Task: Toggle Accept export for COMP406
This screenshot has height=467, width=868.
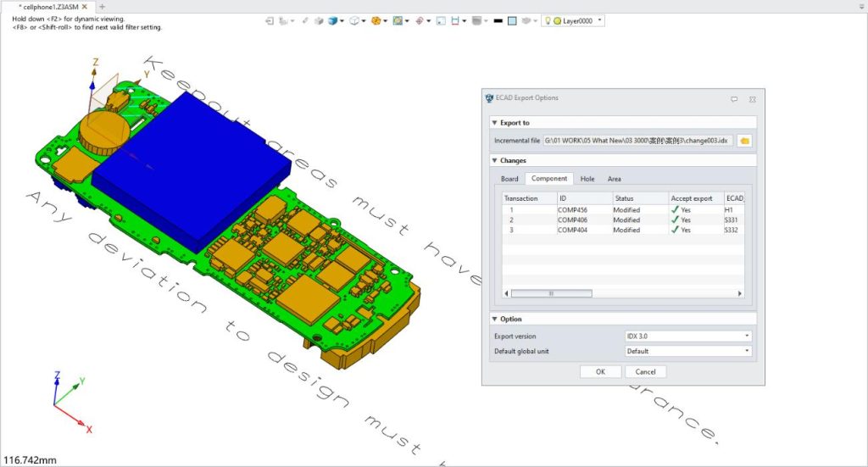Action: coord(681,220)
